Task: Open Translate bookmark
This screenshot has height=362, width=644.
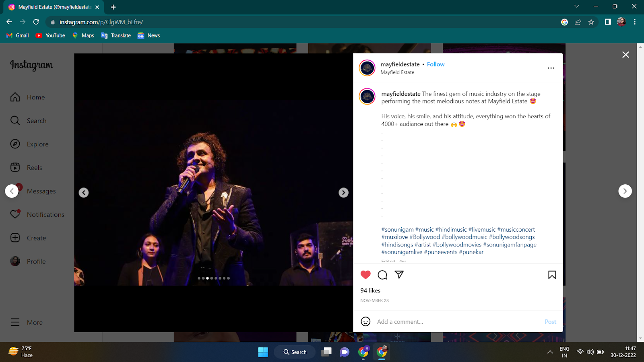Action: pyautogui.click(x=116, y=35)
